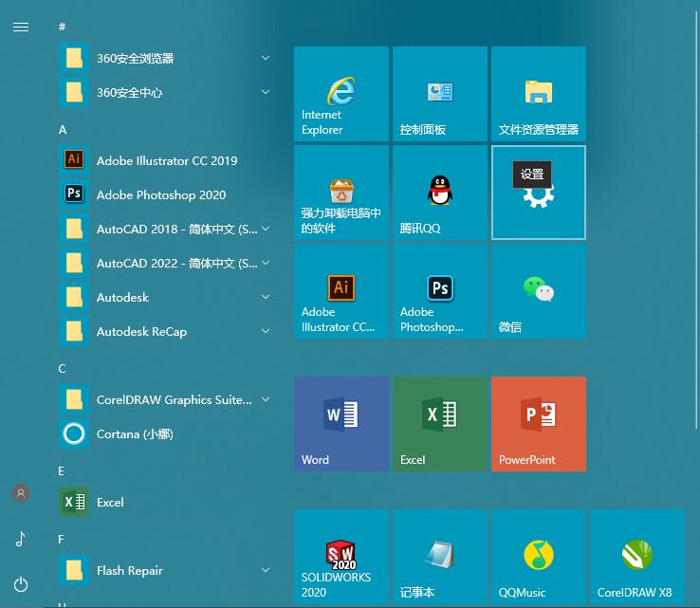700x608 pixels.
Task: Open Excel in the app list
Action: pyautogui.click(x=166, y=502)
